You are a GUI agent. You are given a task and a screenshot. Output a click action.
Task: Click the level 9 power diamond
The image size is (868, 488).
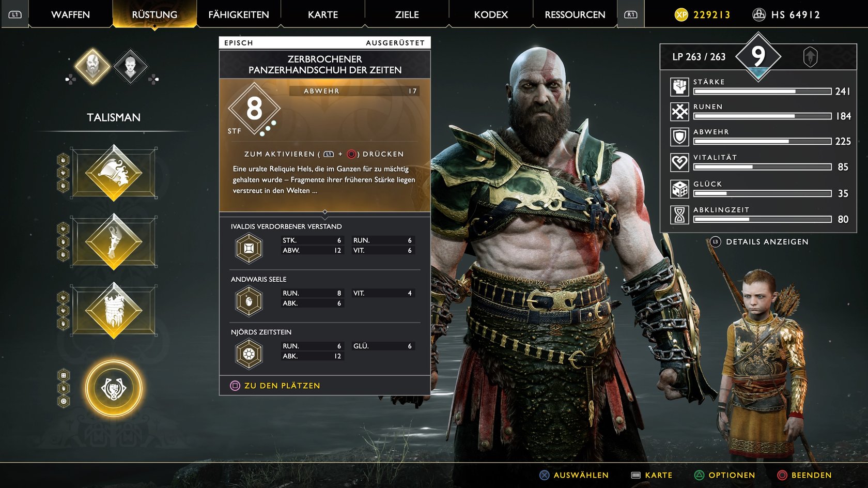(x=758, y=56)
